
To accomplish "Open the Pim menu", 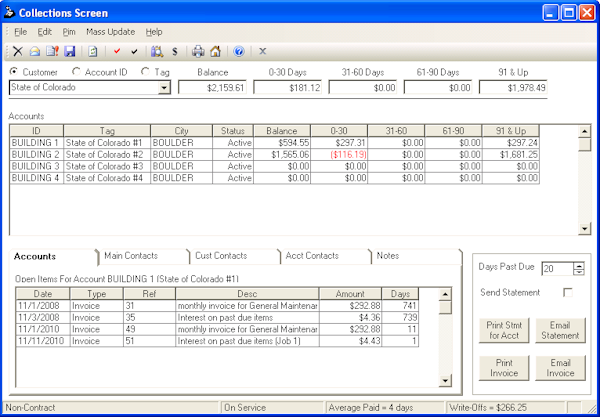I will [x=69, y=32].
